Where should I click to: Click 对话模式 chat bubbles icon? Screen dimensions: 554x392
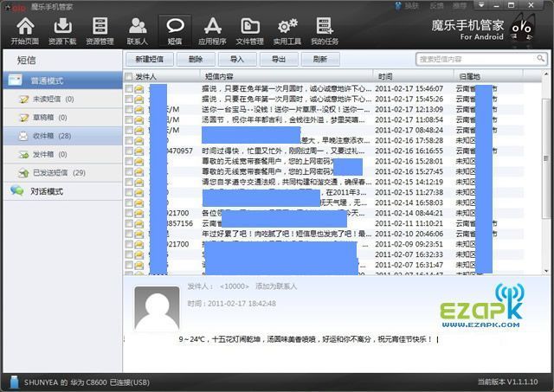[16, 191]
